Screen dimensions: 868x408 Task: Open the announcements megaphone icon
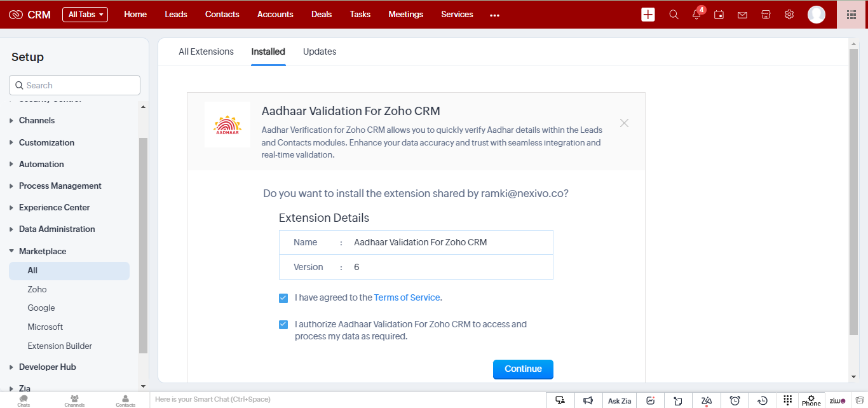pos(588,400)
